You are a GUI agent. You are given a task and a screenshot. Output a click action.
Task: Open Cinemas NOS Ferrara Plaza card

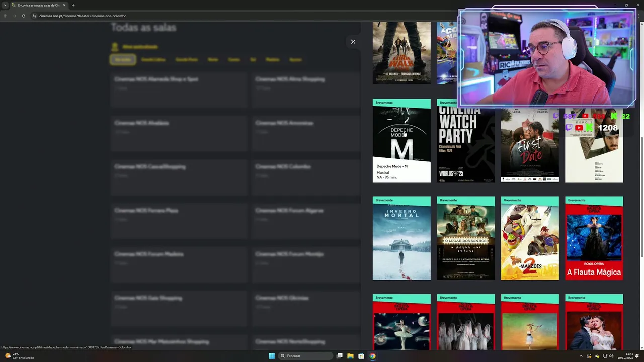click(179, 221)
